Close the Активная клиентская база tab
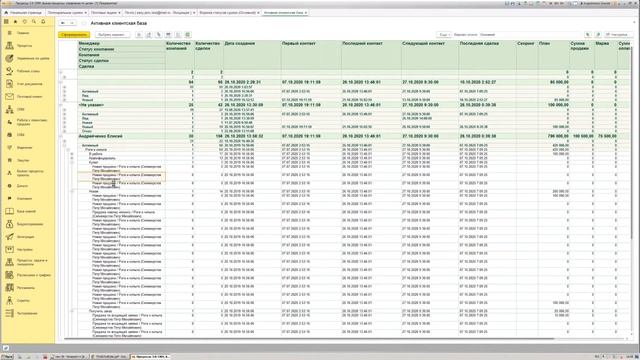 tap(306, 13)
